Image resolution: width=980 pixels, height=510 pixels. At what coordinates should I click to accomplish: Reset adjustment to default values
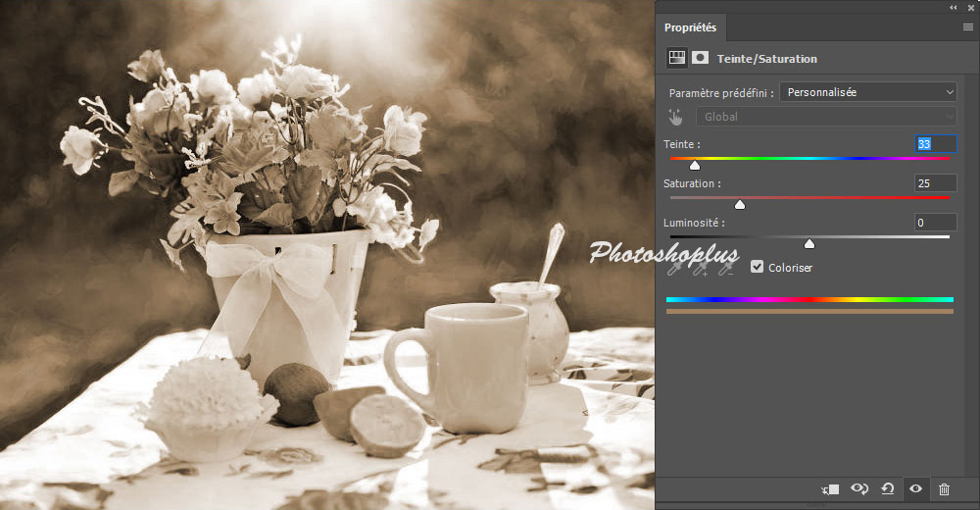(888, 488)
